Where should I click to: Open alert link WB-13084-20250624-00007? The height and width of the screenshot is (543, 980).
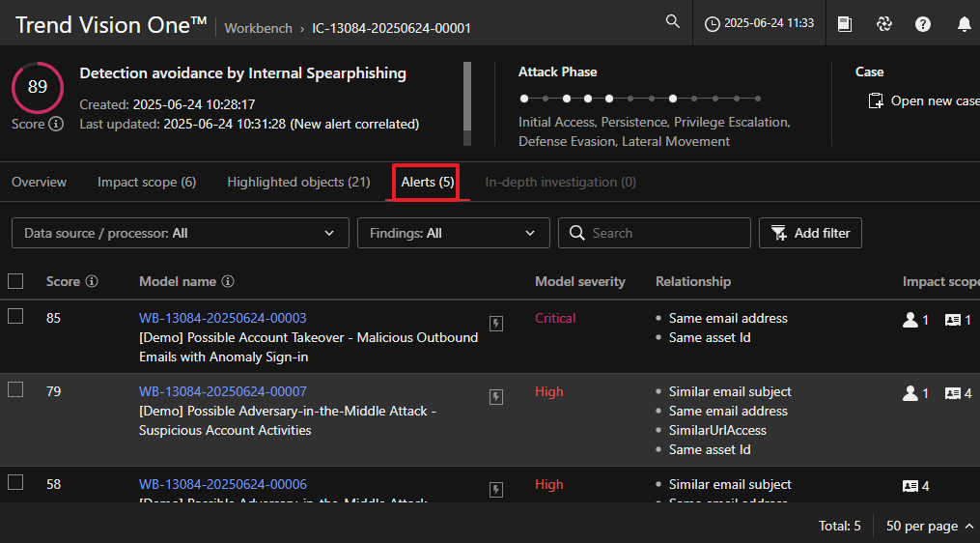click(223, 391)
